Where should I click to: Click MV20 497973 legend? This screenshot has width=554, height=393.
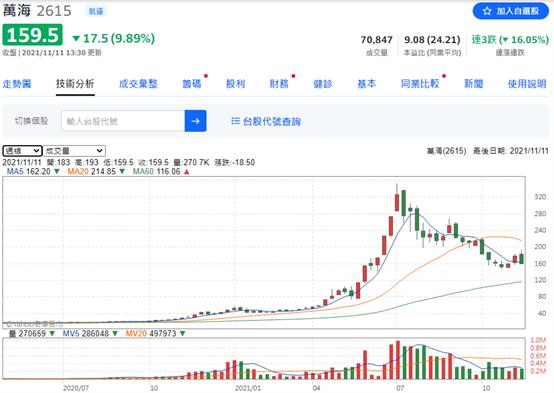tap(155, 333)
